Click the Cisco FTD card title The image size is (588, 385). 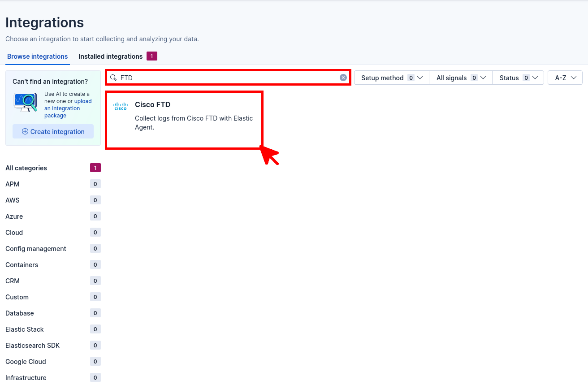click(152, 104)
